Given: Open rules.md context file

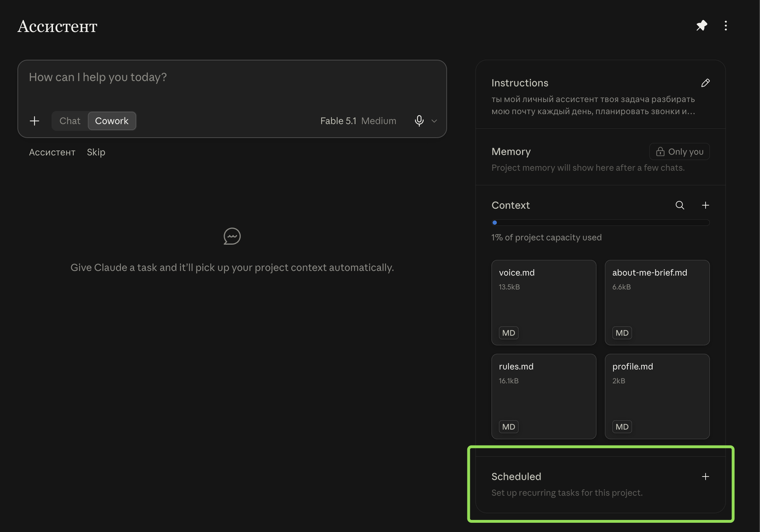Looking at the screenshot, I should (x=544, y=397).
